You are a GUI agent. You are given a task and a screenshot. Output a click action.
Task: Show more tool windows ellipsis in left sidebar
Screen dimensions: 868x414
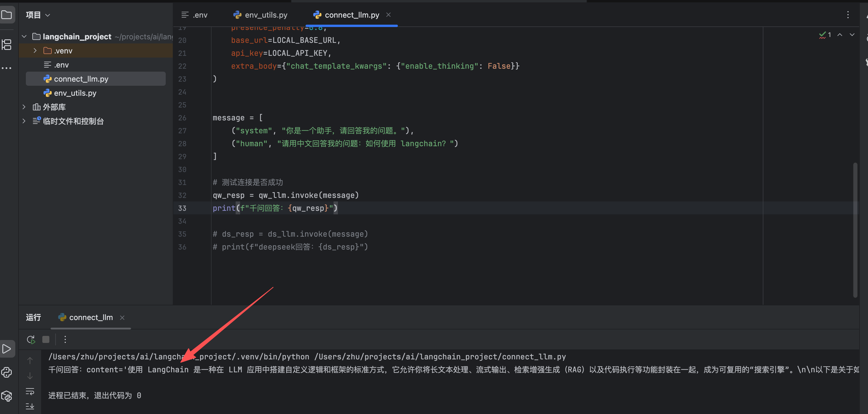(7, 68)
